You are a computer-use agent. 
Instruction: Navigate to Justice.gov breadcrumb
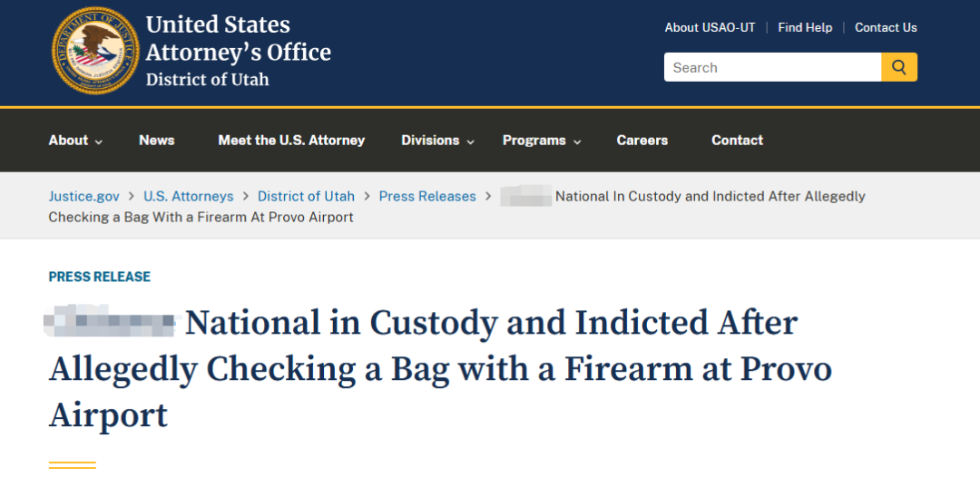(83, 196)
